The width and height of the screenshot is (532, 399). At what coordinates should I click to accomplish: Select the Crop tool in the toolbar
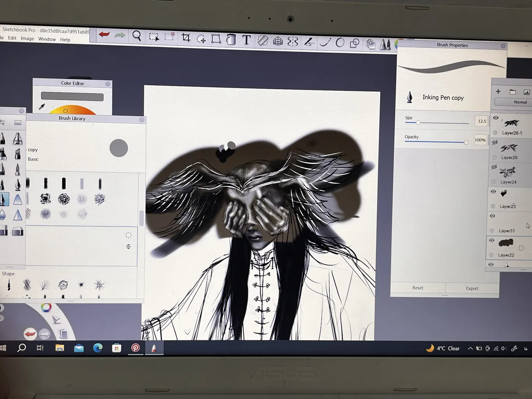coord(186,38)
